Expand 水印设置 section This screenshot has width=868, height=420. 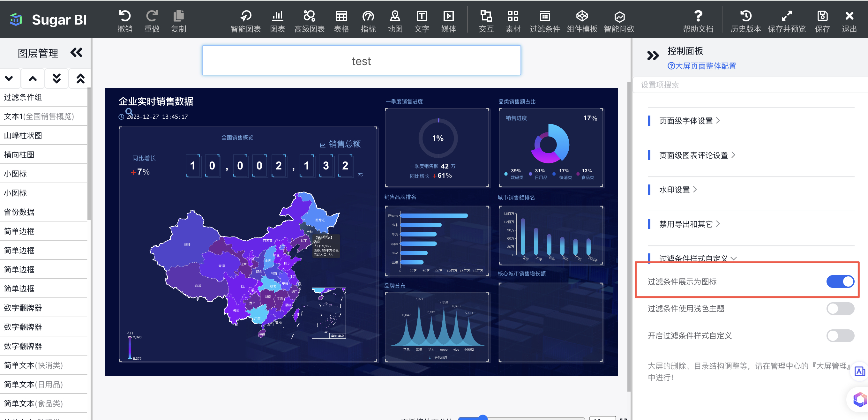click(678, 190)
